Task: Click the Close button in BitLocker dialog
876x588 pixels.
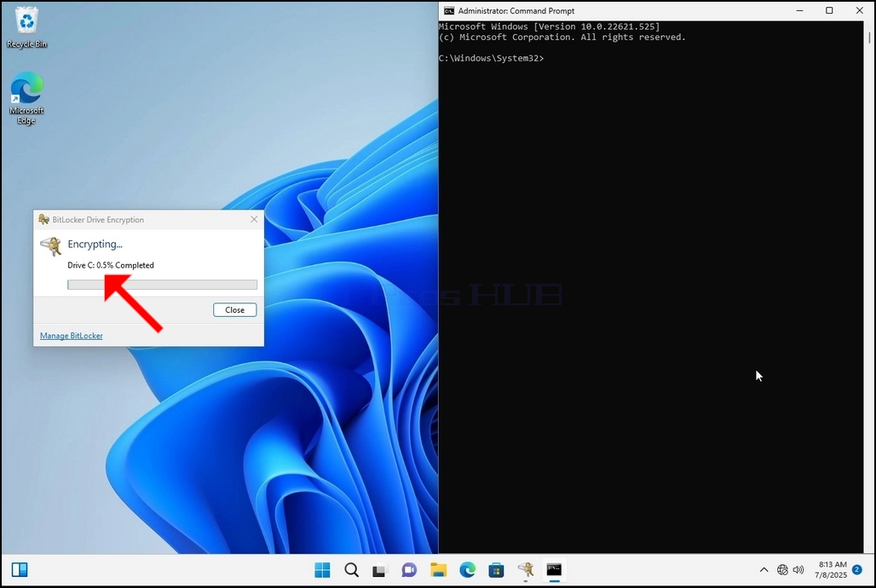Action: (234, 309)
